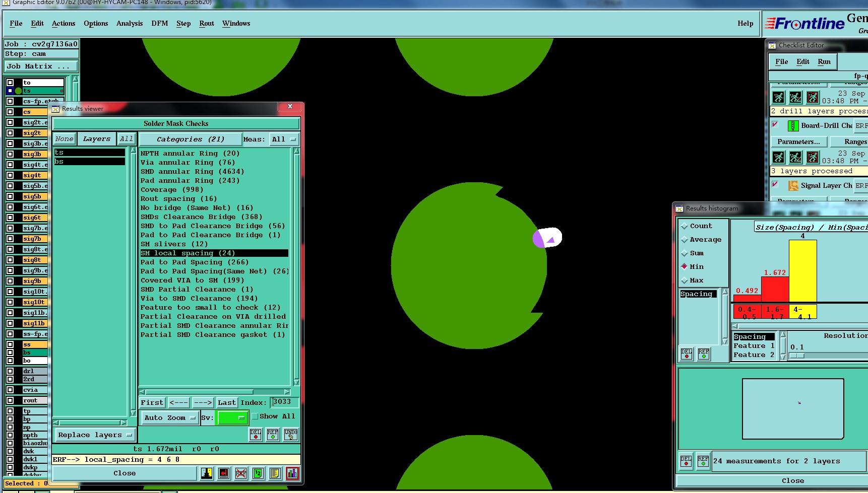Screen dimensions: 868x493
Task: Open the Auto Zoom dropdown
Action: tap(169, 418)
